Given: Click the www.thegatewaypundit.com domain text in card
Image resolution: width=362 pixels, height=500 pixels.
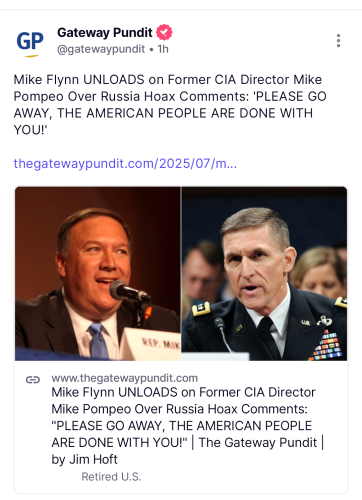Looking at the screenshot, I should (x=124, y=378).
